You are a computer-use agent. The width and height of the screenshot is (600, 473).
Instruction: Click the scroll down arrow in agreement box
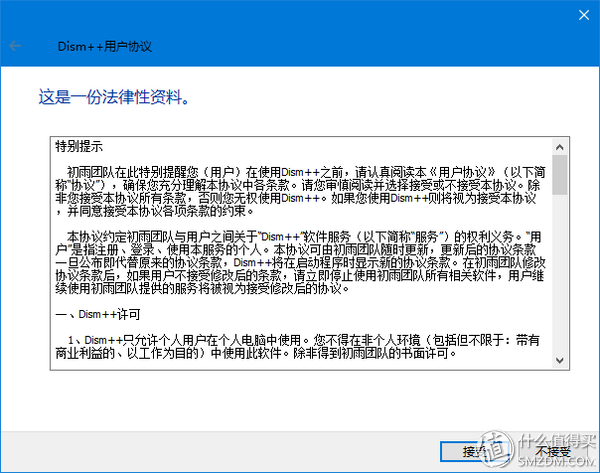click(x=559, y=360)
